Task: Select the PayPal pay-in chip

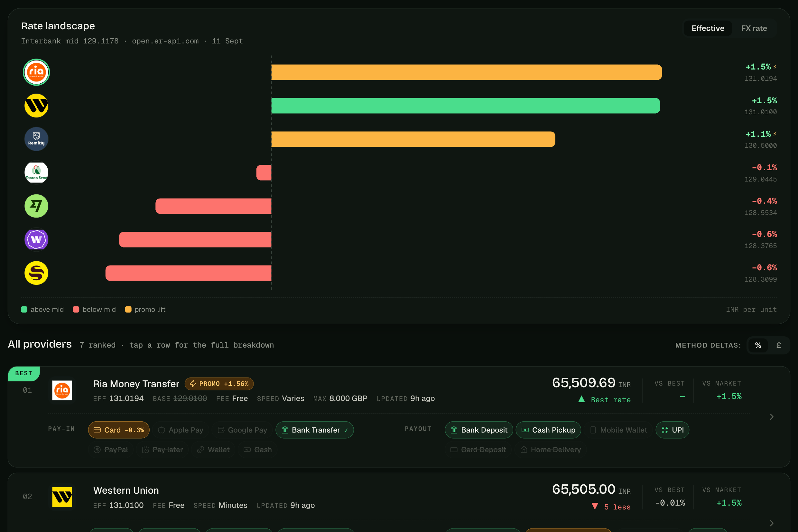Action: (x=111, y=450)
